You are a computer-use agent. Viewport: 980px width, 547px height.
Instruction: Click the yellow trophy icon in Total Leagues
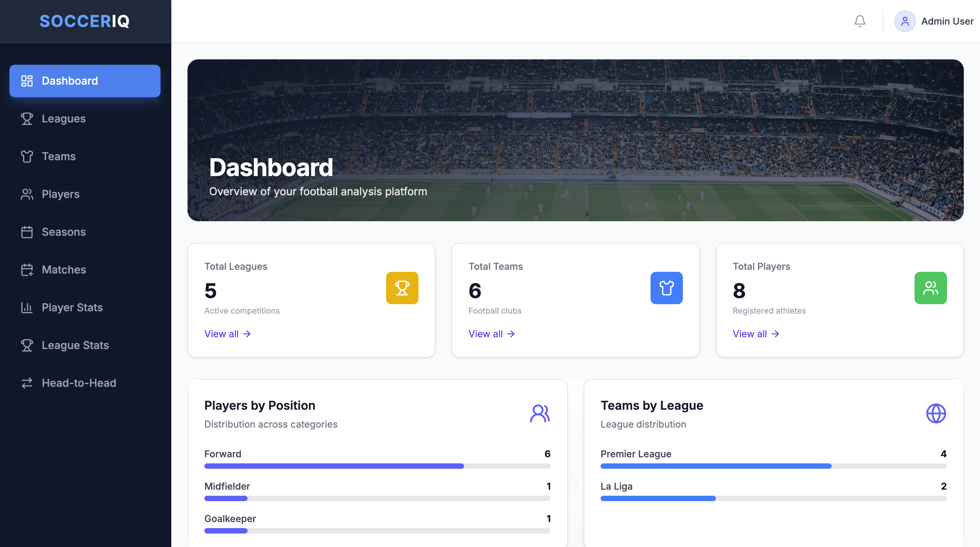click(x=402, y=288)
